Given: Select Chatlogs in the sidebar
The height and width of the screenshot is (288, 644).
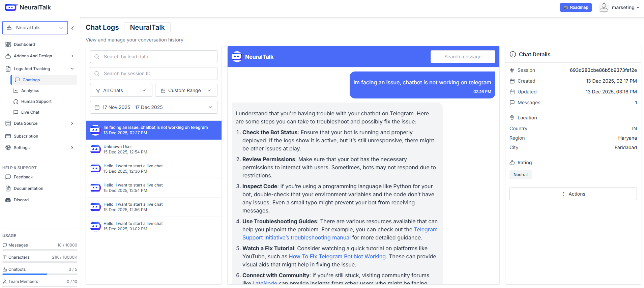Looking at the screenshot, I should click(44, 80).
